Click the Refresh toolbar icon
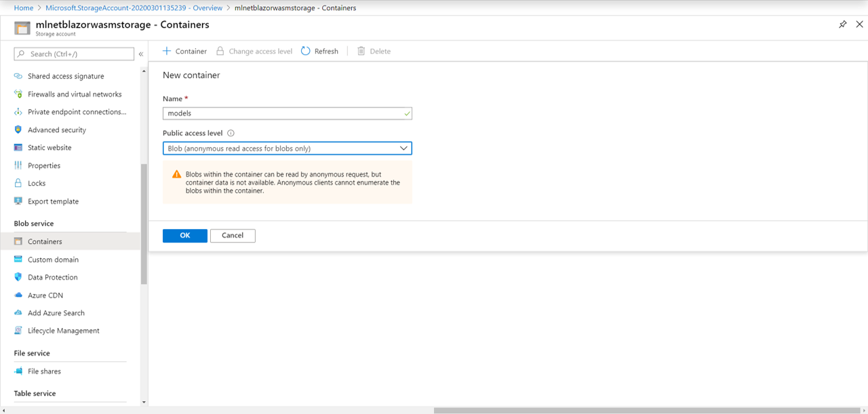 [x=306, y=51]
